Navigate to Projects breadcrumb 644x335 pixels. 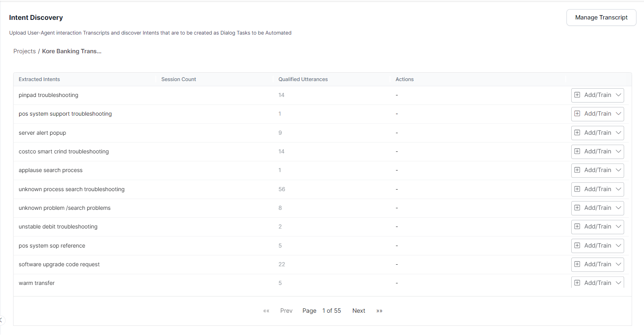click(25, 51)
